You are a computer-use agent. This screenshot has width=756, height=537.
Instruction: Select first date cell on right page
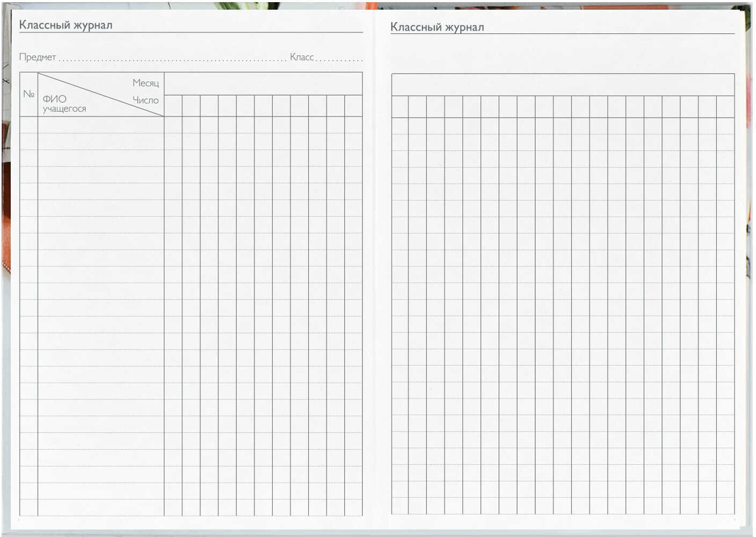[x=400, y=107]
